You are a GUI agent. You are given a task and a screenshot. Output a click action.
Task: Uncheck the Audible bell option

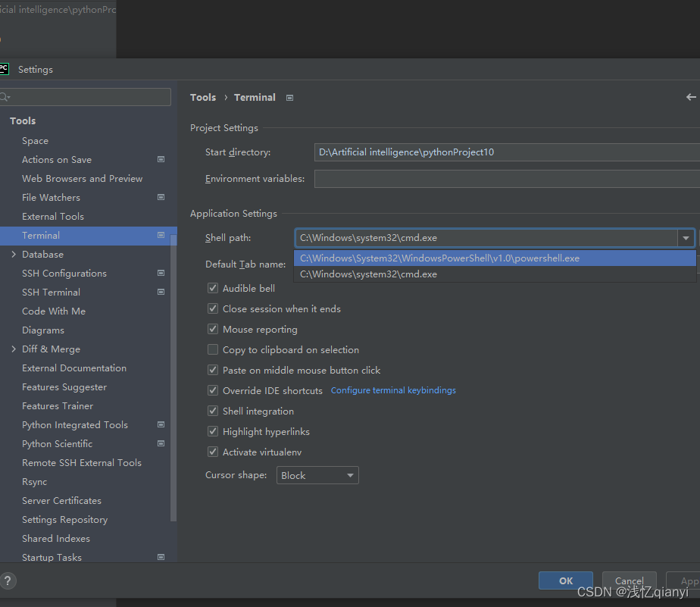point(213,288)
